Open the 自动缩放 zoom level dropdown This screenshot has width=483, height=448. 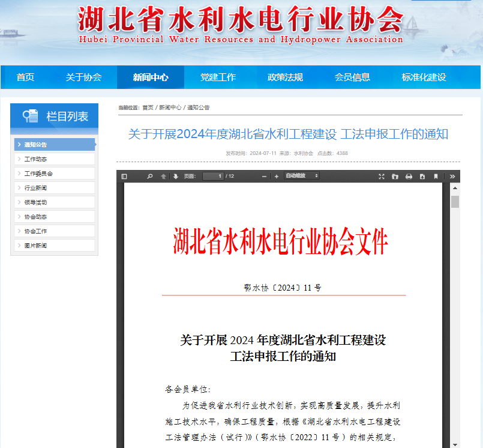click(x=300, y=176)
